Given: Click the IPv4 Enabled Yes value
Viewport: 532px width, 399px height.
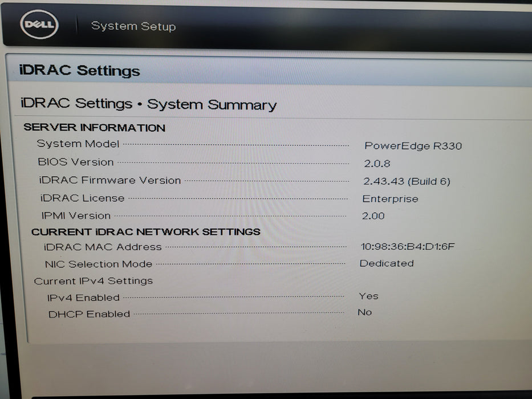Looking at the screenshot, I should pyautogui.click(x=369, y=296).
